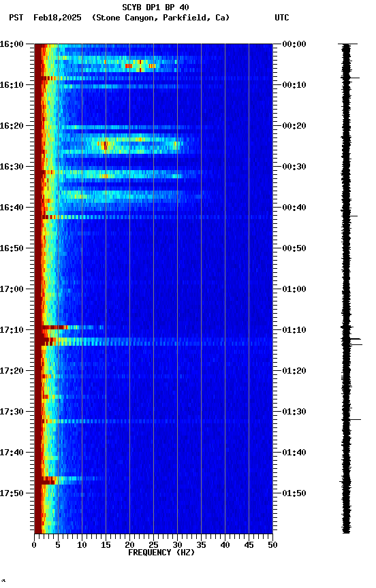Click the UTC time label '01:50'
Image resolution: width=376 pixels, height=588 pixels.
coord(294,493)
